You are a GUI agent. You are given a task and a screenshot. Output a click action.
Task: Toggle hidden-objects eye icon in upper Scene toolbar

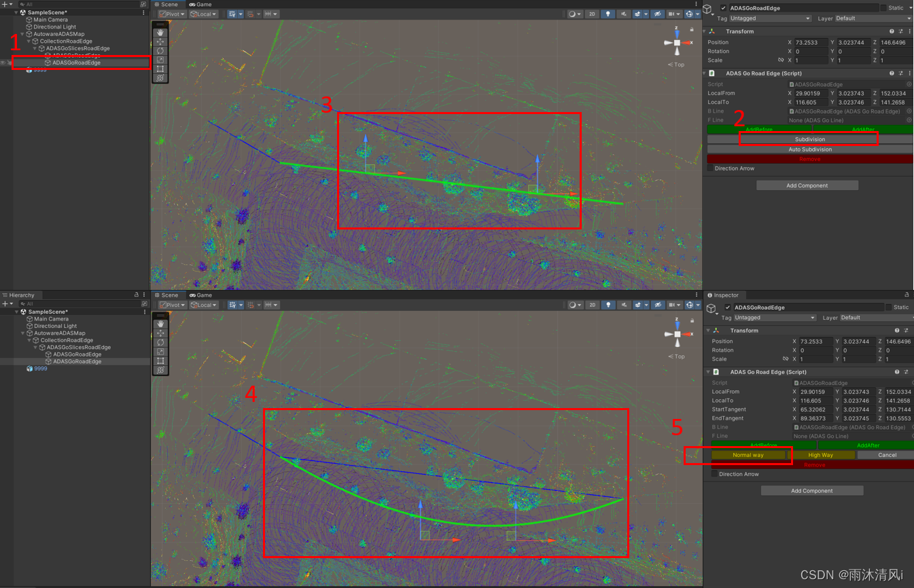[657, 14]
